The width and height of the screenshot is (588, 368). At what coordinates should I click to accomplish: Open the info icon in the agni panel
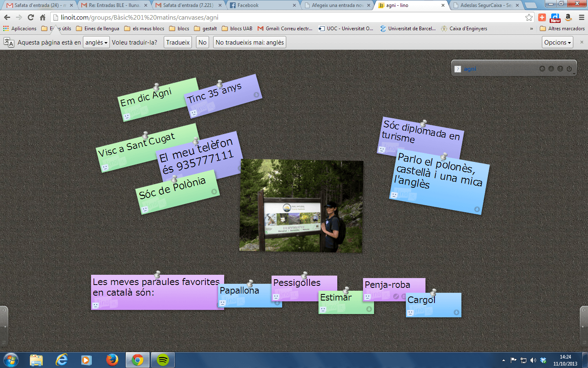[551, 69]
